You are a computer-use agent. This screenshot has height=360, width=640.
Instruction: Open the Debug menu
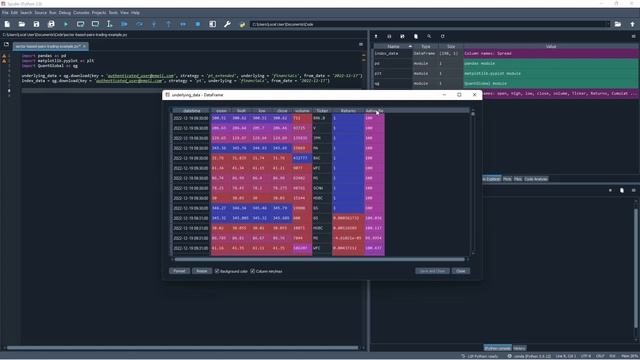pyautogui.click(x=64, y=13)
